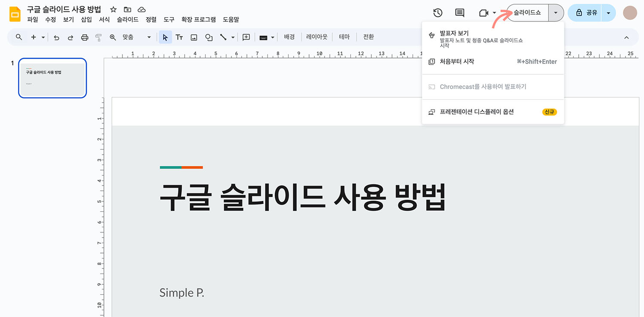The height and width of the screenshot is (317, 644).
Task: Click the Simple P. subtitle text
Action: pyautogui.click(x=182, y=293)
